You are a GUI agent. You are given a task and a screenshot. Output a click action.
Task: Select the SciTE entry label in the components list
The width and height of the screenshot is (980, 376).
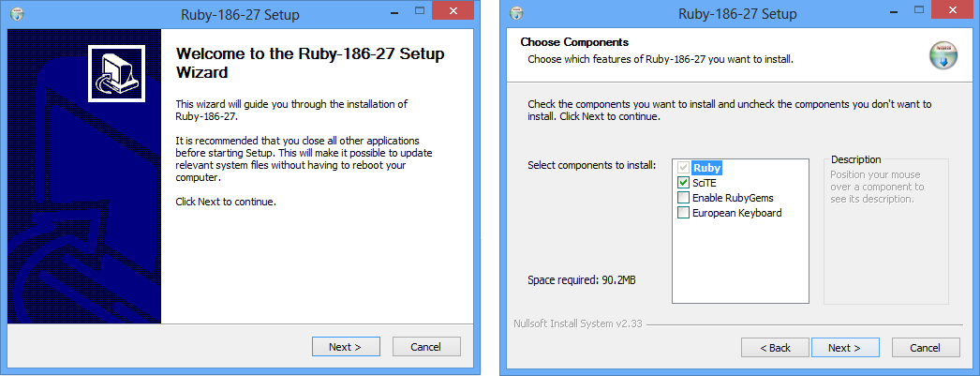pos(705,183)
